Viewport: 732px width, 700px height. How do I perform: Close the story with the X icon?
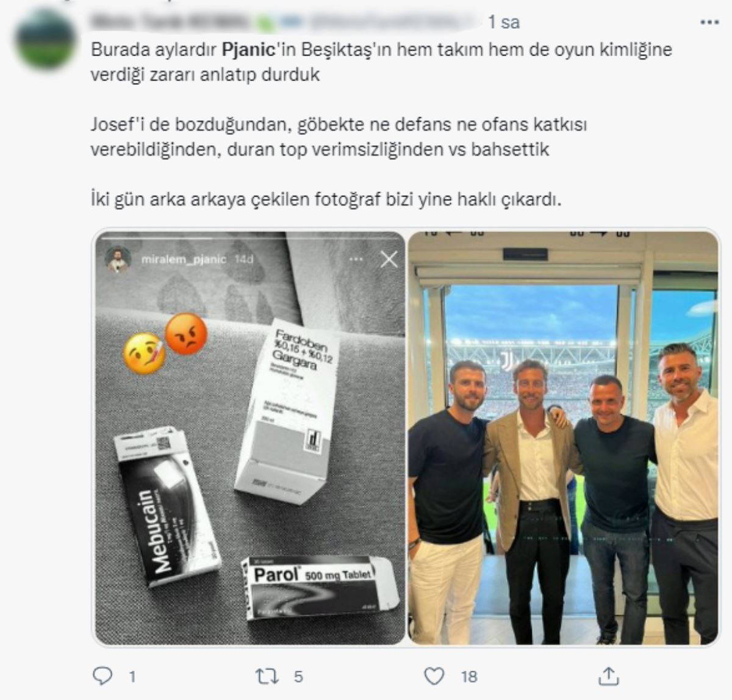389,260
